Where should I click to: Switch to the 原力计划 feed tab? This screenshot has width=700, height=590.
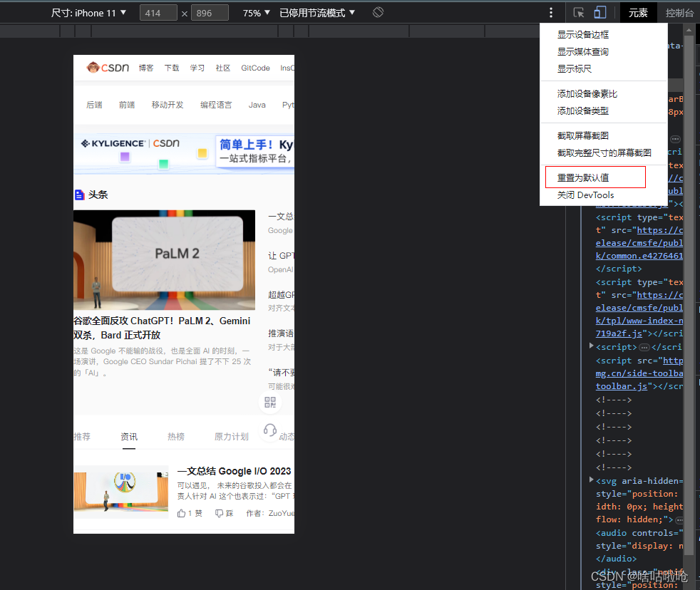pos(231,437)
